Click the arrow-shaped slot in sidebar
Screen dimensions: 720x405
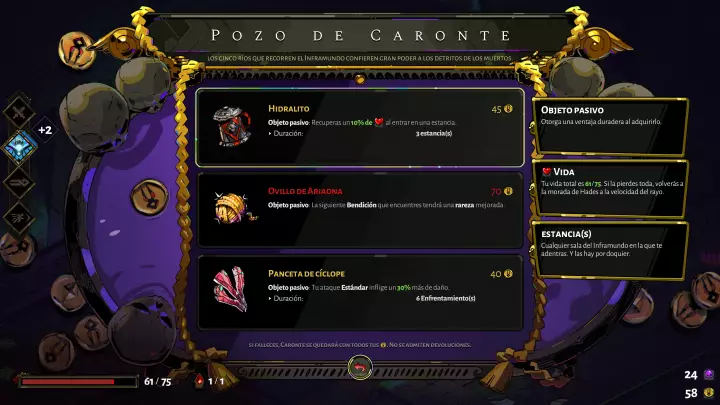coord(19,183)
